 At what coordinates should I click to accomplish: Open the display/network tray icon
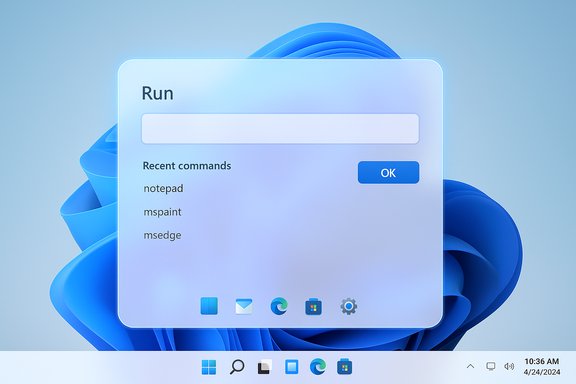coord(490,366)
